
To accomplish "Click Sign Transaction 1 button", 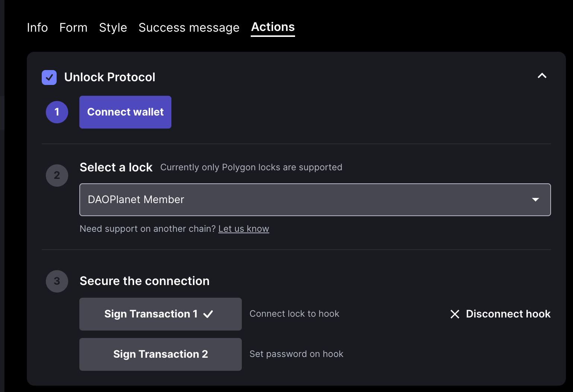I will (x=161, y=314).
